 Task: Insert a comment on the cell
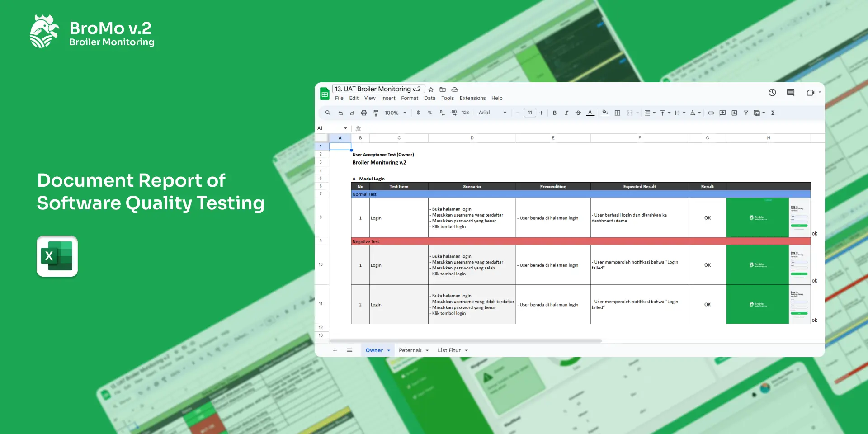point(722,113)
